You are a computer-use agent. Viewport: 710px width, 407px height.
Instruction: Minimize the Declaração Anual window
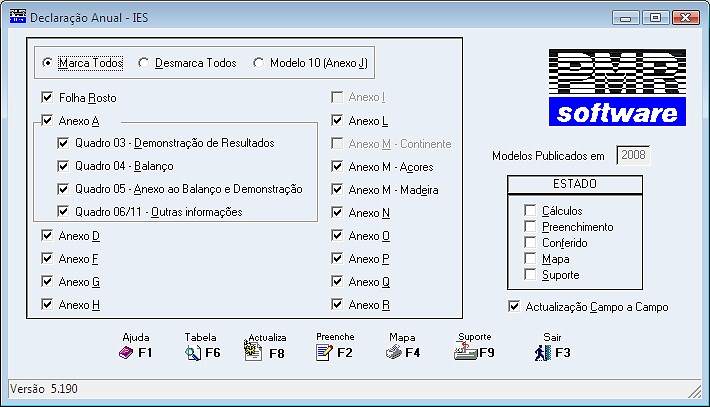(x=626, y=18)
